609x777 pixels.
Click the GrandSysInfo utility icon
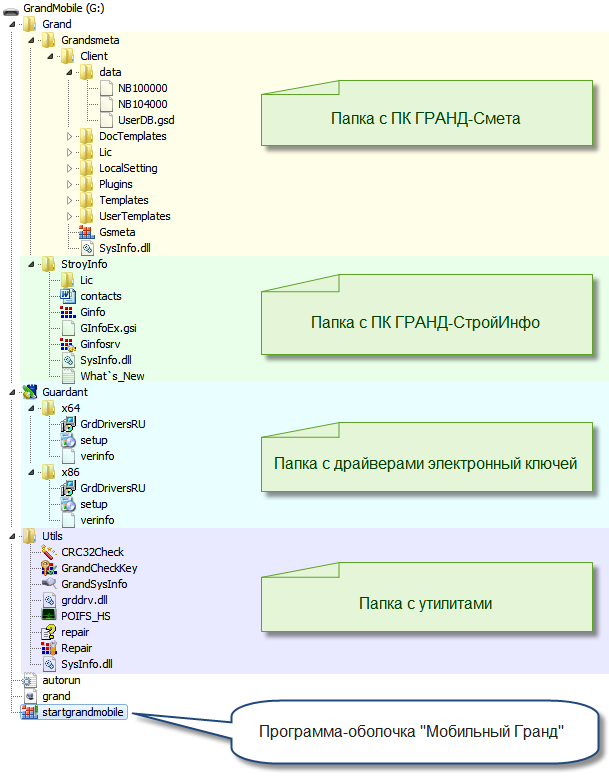[x=48, y=584]
